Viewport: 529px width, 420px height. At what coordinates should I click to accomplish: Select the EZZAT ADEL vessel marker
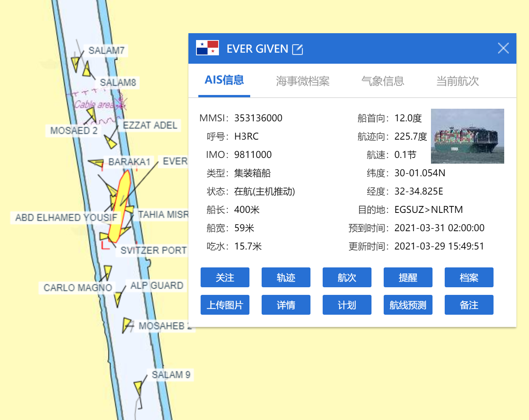click(x=111, y=142)
